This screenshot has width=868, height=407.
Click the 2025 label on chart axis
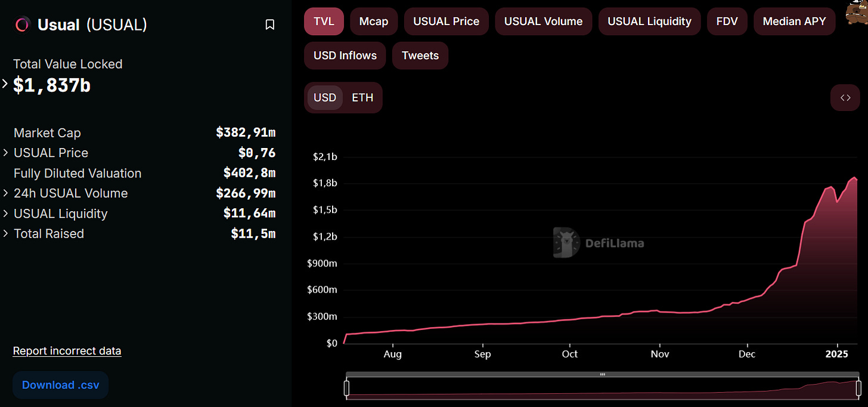point(838,354)
